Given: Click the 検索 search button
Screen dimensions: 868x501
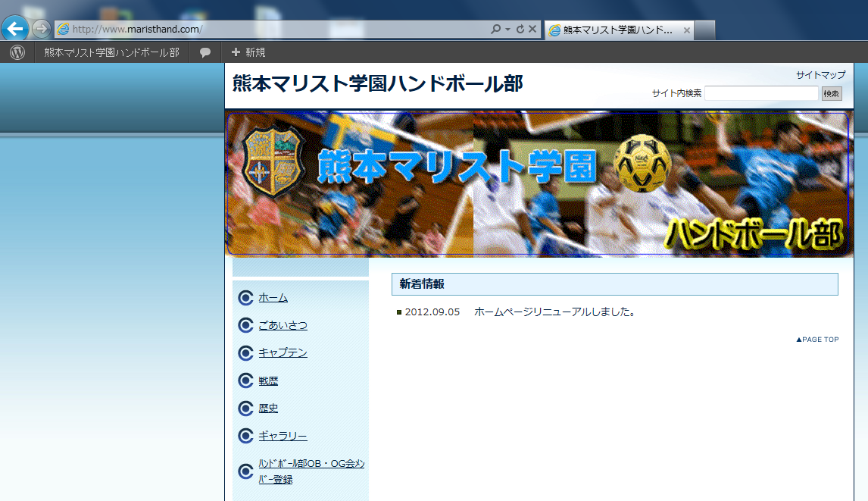Looking at the screenshot, I should point(831,94).
